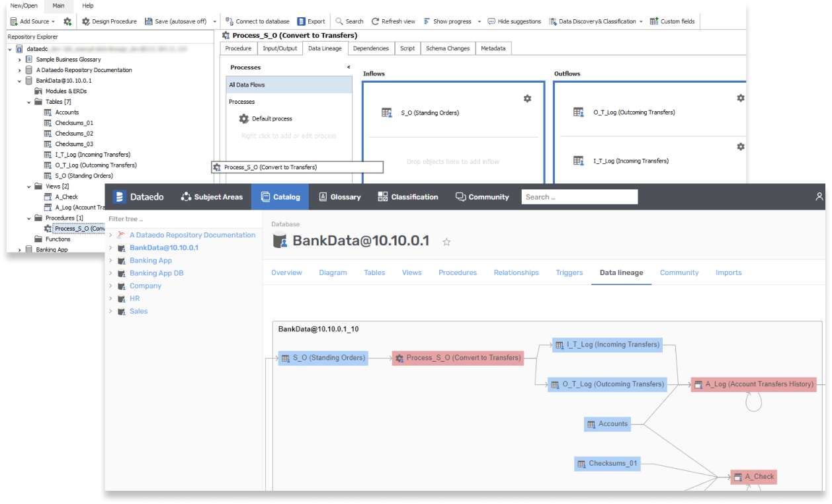Click Process_S_O node in lineage diagram
The width and height of the screenshot is (832, 504).
pos(458,358)
